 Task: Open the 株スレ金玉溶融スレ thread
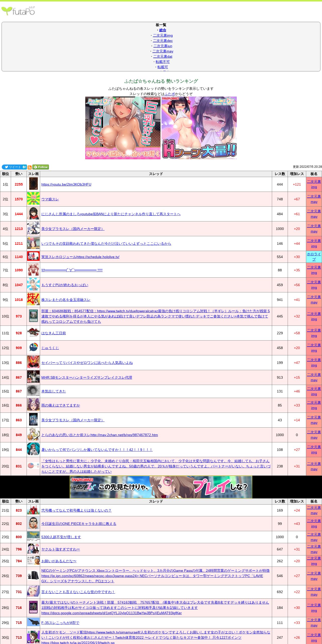click(66, 300)
